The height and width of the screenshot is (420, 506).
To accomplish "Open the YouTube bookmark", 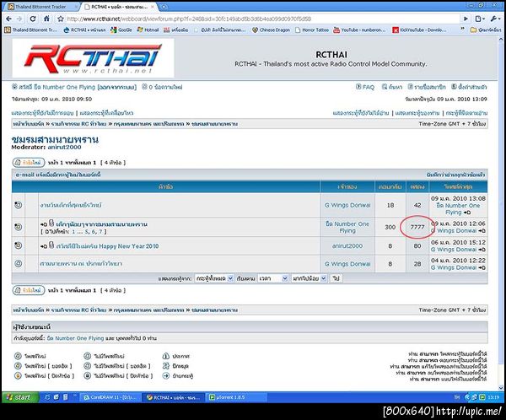I will click(359, 30).
